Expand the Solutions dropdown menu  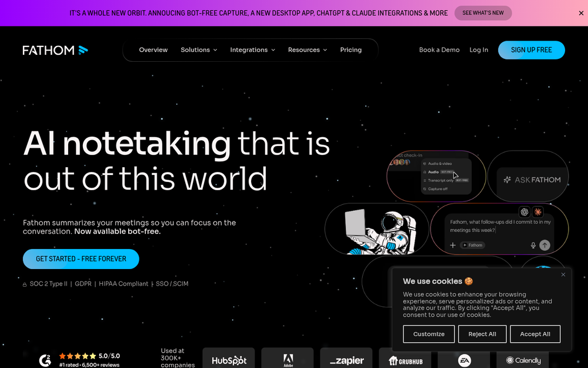pyautogui.click(x=199, y=49)
